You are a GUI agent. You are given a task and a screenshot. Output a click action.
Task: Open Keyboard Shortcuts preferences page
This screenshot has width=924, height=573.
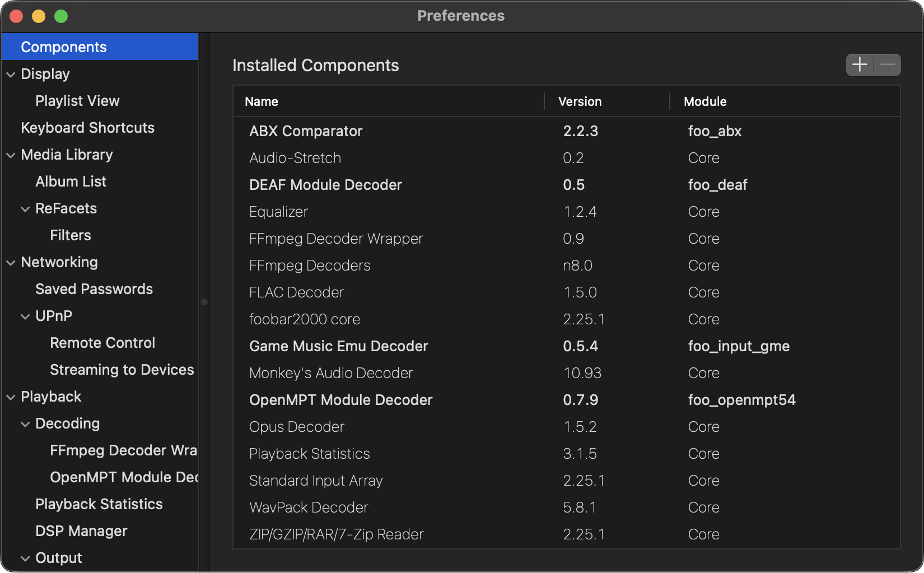pos(87,128)
